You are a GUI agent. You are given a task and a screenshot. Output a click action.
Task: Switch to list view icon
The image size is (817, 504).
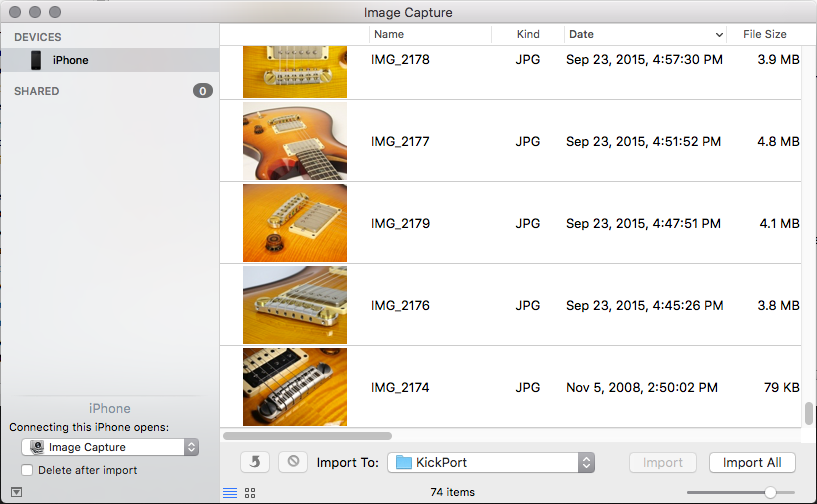tap(230, 493)
